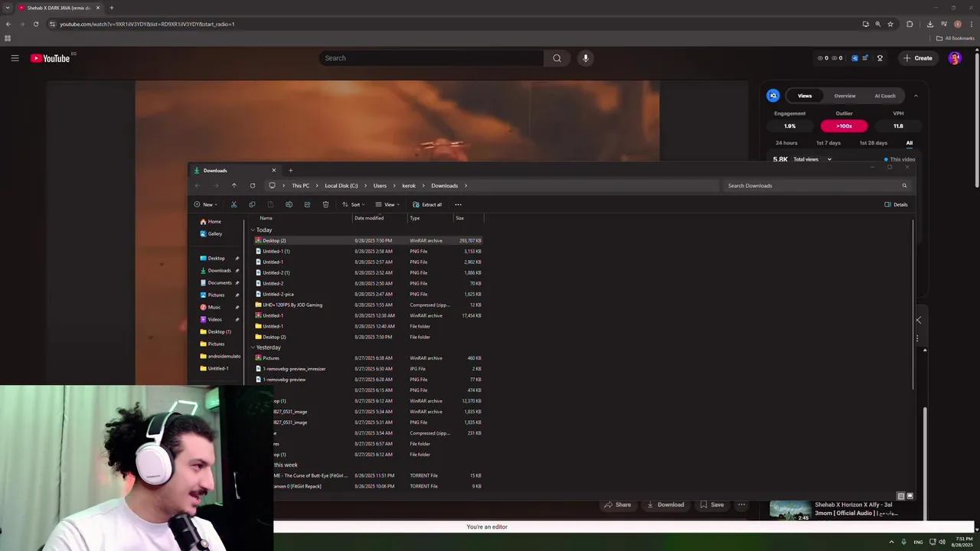Reload the Chrome page

[36, 24]
